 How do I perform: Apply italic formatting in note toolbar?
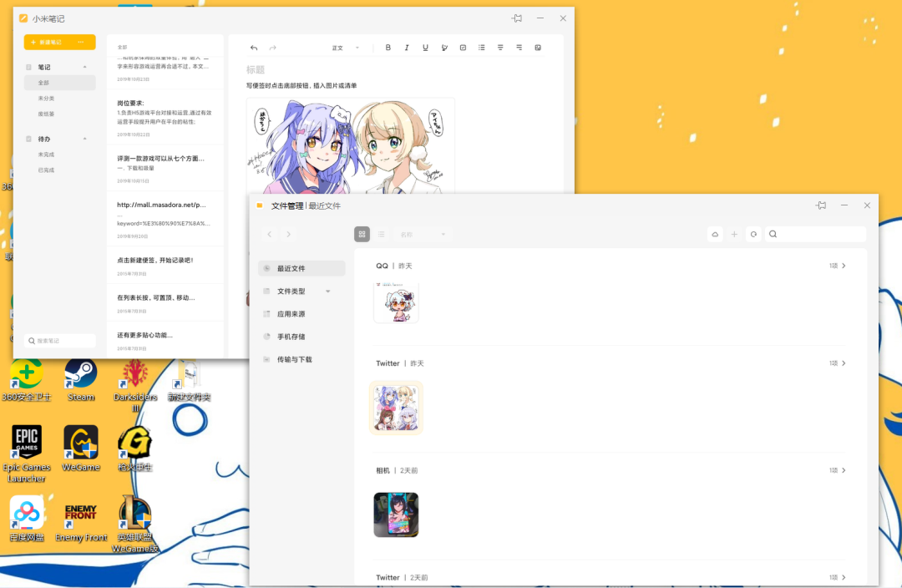tap(407, 48)
